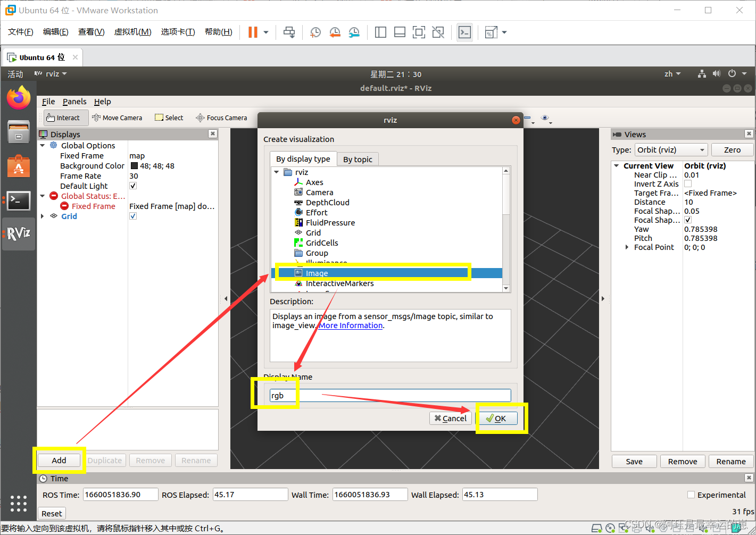Click the Add display button

[x=59, y=461]
